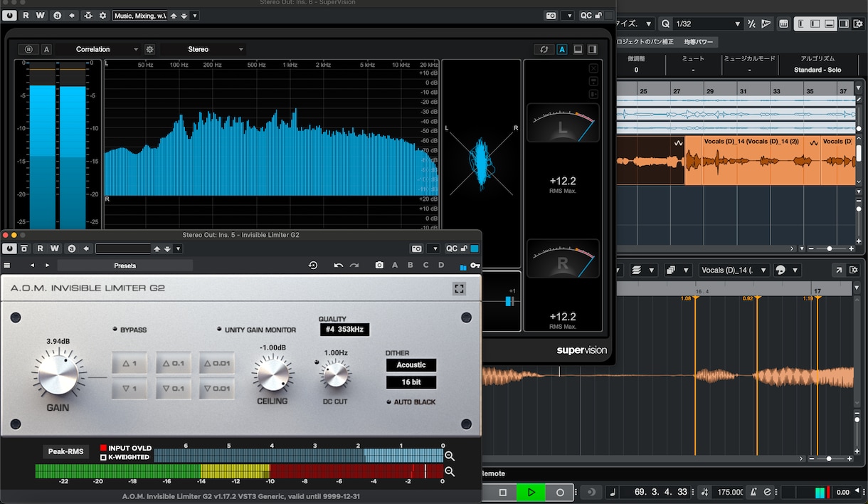Go to the previous Invisible Limiter preset
Viewport: 868px width, 504px height.
coord(32,266)
